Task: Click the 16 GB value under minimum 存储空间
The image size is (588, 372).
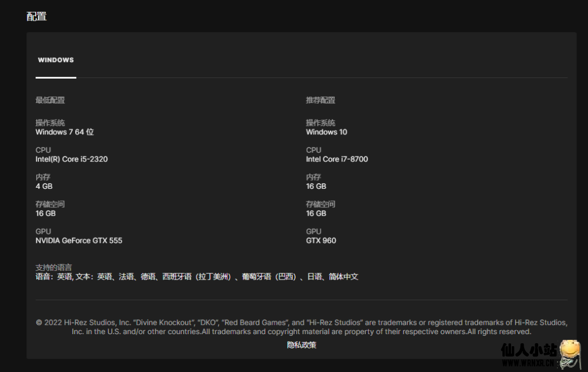Action: (x=45, y=214)
